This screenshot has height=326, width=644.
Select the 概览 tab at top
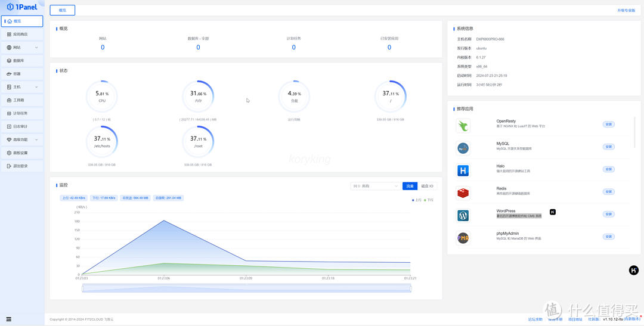pyautogui.click(x=63, y=10)
